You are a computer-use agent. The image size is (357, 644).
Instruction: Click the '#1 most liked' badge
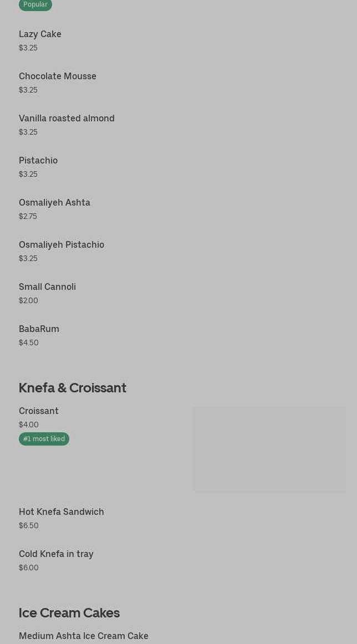click(44, 439)
